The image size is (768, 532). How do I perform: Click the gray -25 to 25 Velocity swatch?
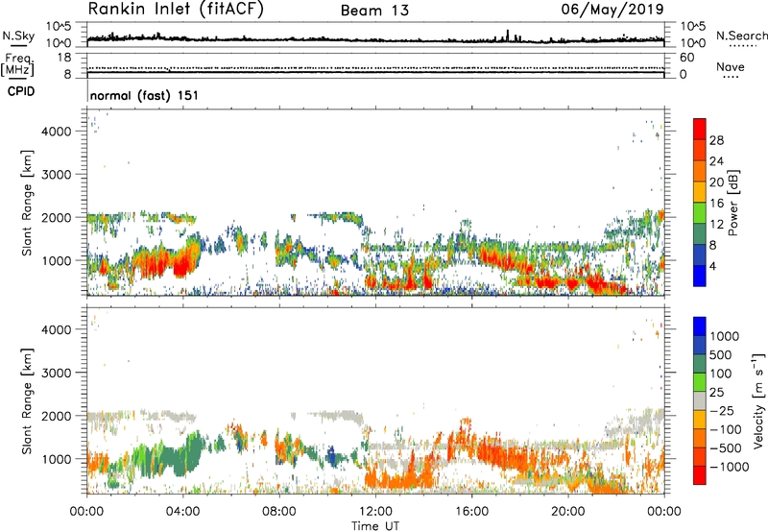(x=700, y=400)
